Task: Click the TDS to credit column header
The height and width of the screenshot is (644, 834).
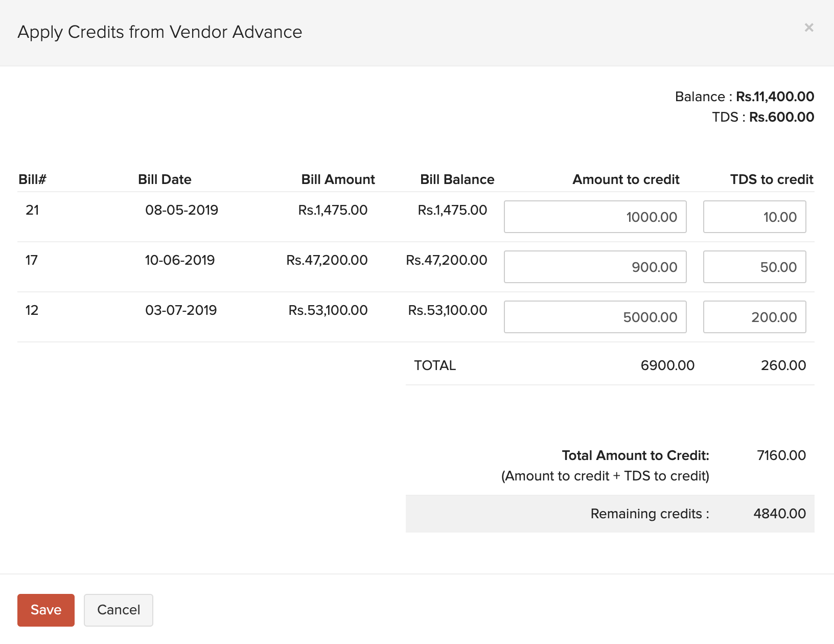Action: tap(771, 179)
